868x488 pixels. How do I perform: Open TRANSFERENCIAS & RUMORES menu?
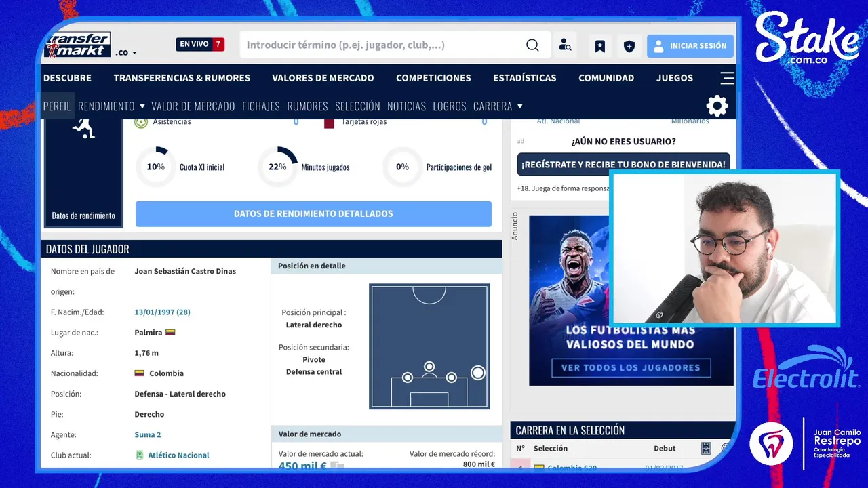tap(182, 78)
